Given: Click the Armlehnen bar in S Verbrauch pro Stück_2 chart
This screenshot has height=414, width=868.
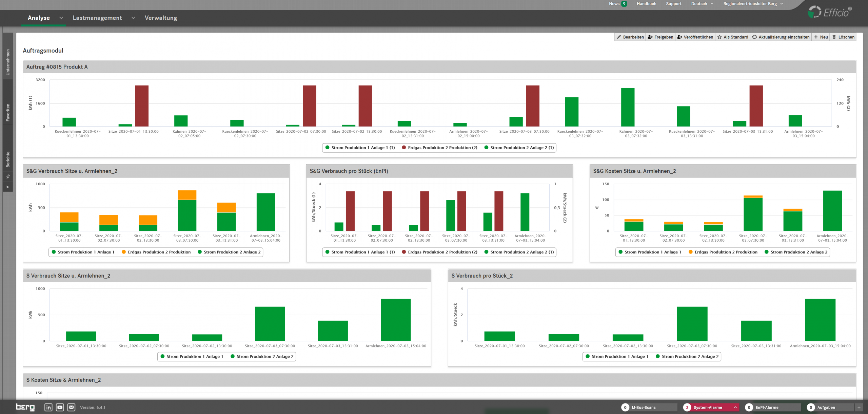Looking at the screenshot, I should tap(820, 320).
